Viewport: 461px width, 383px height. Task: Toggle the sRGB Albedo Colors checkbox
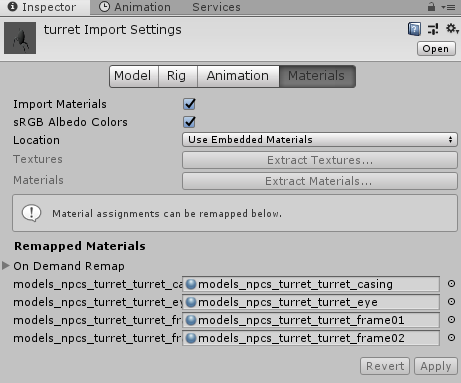(189, 122)
